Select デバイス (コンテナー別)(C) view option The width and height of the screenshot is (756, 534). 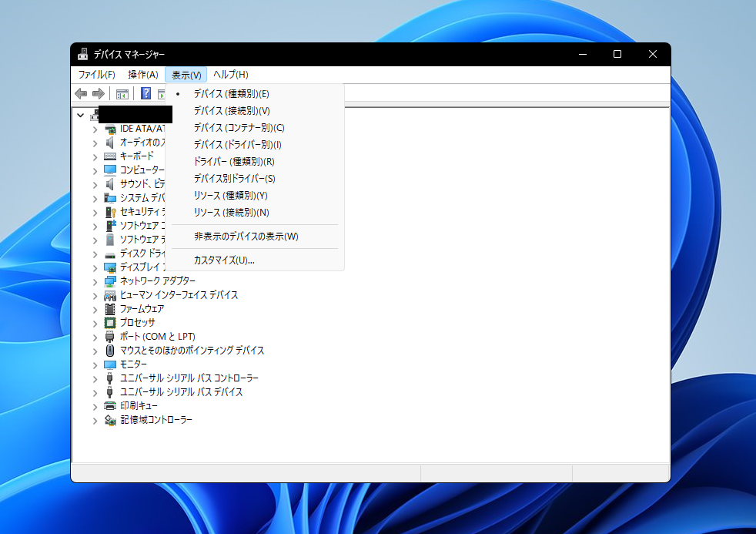[x=255, y=128]
